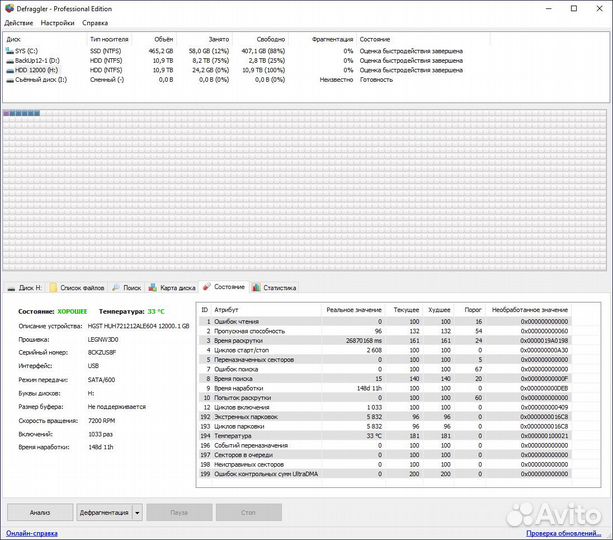Click the Дефрагментация button

(104, 513)
